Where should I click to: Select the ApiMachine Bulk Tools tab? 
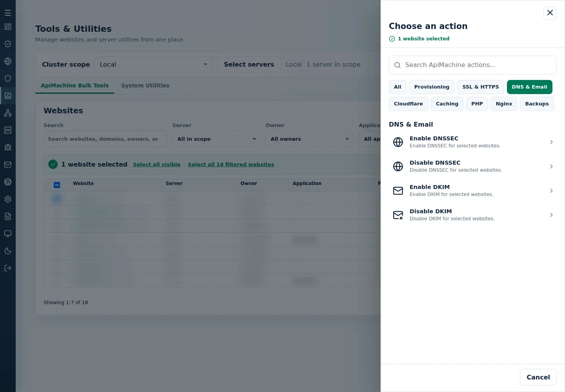coord(75,85)
